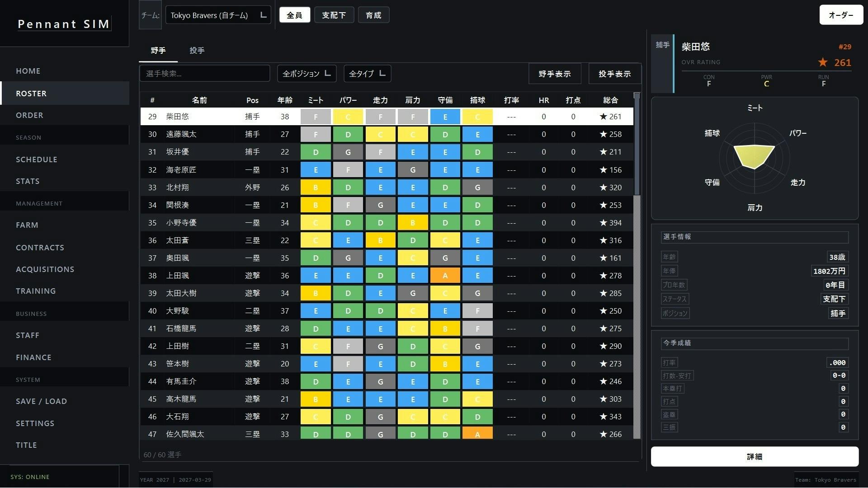Viewport: 868px width, 488px height.
Task: Click the star rating for 小野寺優
Action: tap(610, 223)
